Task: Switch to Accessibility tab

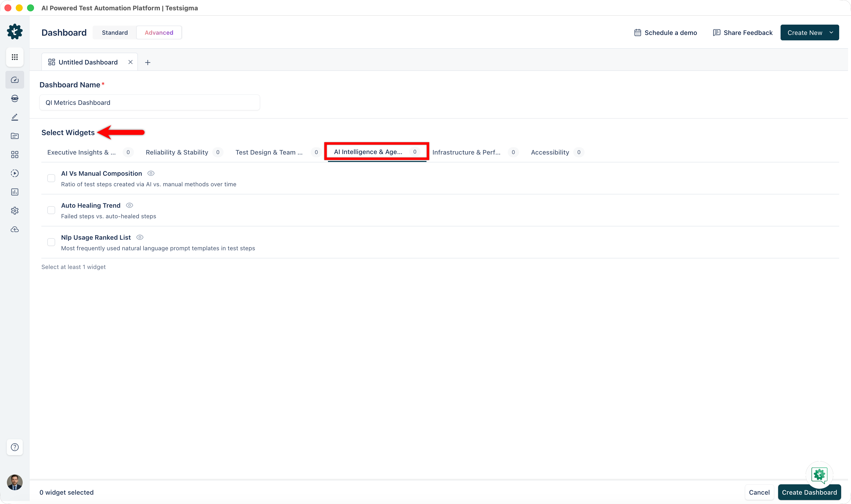Action: [557, 152]
